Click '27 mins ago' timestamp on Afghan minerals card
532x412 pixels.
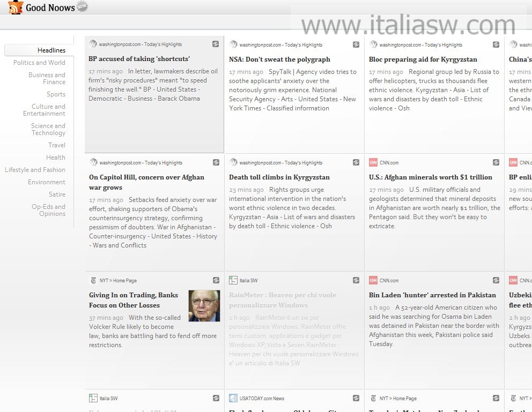coord(386,190)
